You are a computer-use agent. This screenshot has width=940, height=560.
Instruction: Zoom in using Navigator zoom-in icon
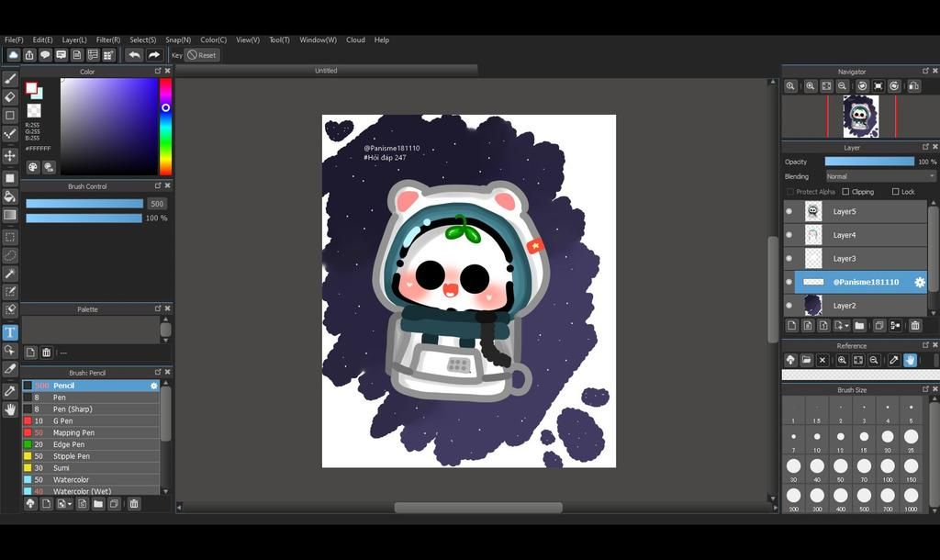tap(810, 85)
